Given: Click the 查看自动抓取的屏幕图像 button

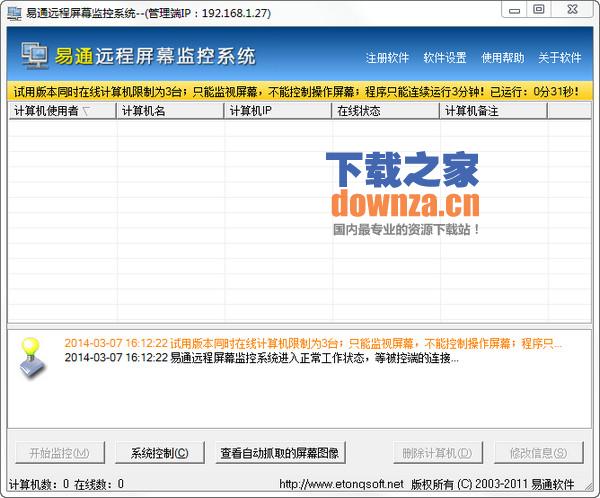Looking at the screenshot, I should tap(280, 453).
